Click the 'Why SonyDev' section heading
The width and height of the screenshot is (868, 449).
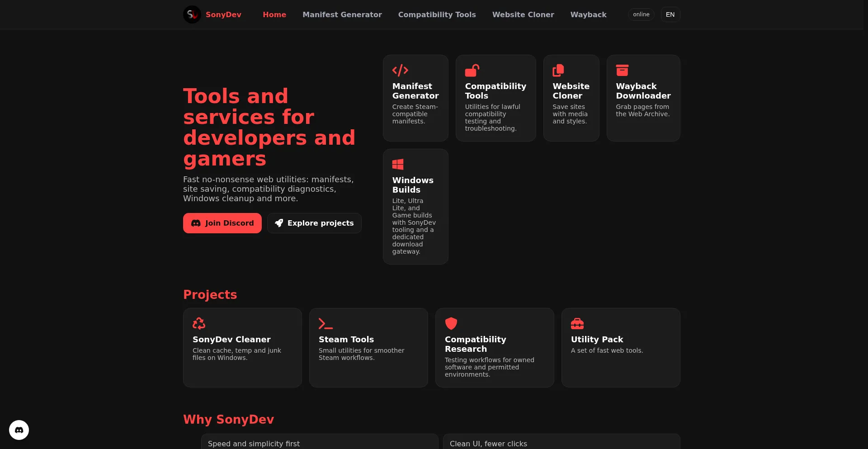229,419
